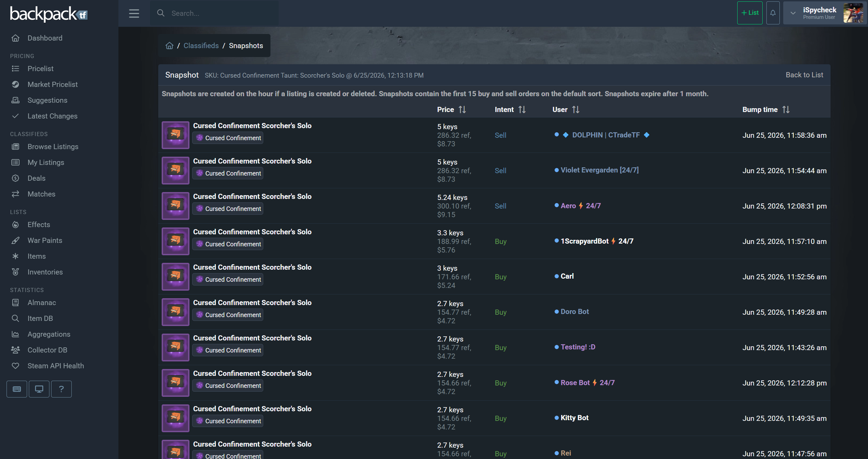Open the notifications bell
The width and height of the screenshot is (868, 459).
pyautogui.click(x=773, y=13)
